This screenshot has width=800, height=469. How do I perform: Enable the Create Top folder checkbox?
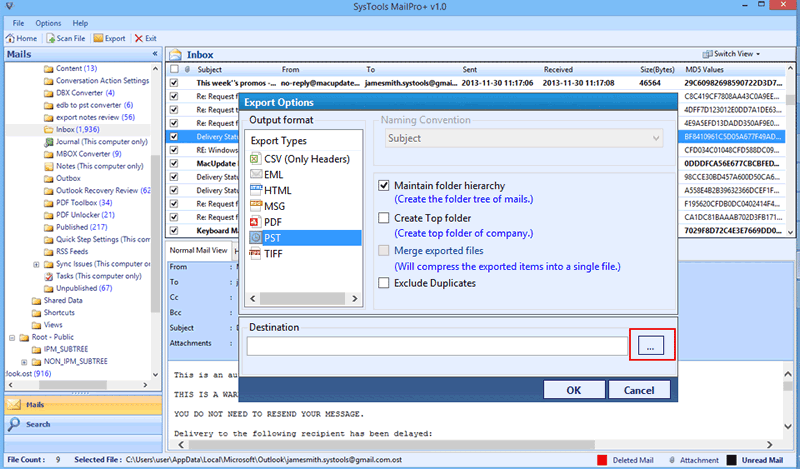(x=384, y=218)
